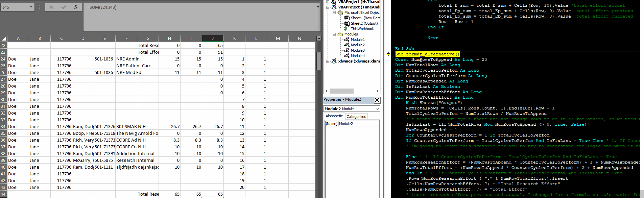Click value 26.7 in column J row 34
The image size is (644, 198).
213,126
